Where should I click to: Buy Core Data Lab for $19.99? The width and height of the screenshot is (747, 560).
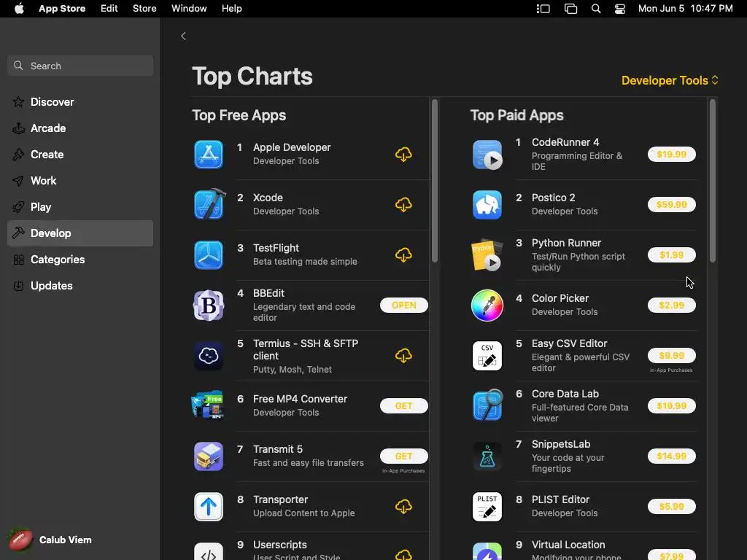[x=672, y=405]
